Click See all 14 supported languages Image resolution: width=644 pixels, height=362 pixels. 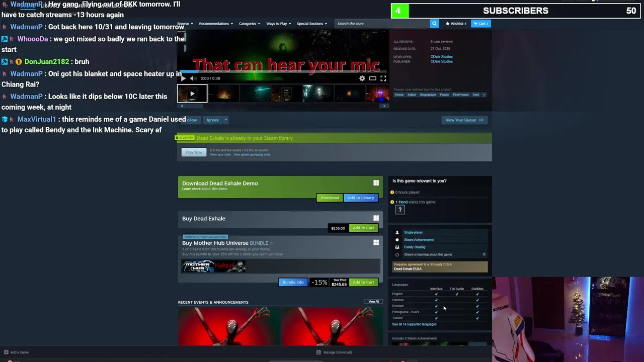tap(414, 324)
